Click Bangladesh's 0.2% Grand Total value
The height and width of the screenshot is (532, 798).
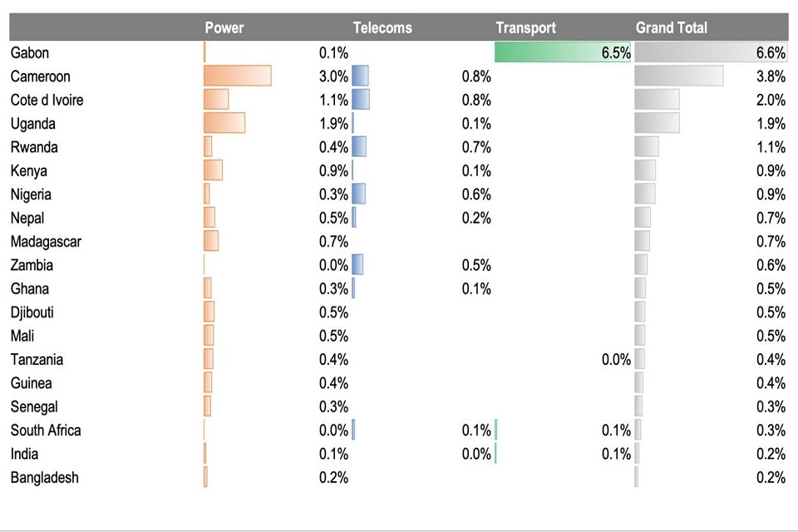[771, 478]
